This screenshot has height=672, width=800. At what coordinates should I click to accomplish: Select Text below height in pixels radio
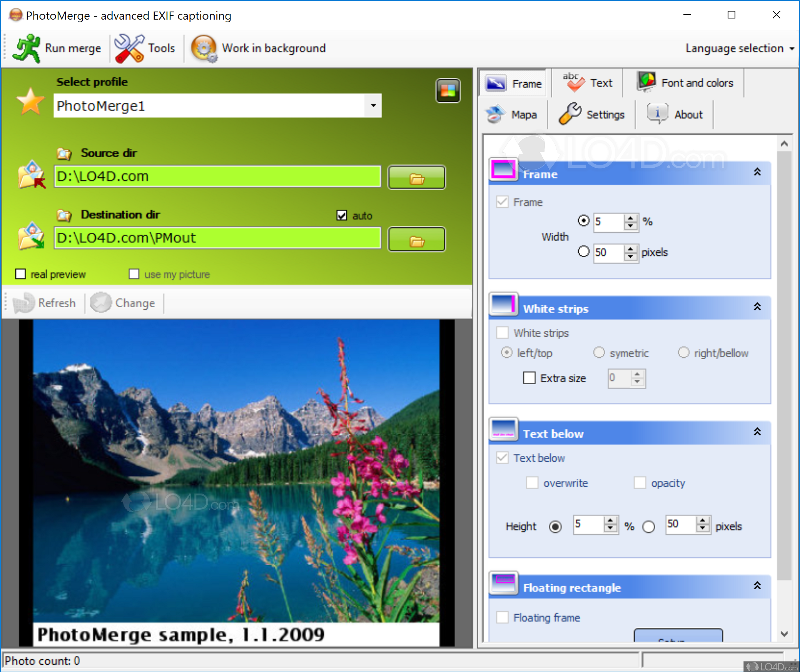tap(648, 526)
